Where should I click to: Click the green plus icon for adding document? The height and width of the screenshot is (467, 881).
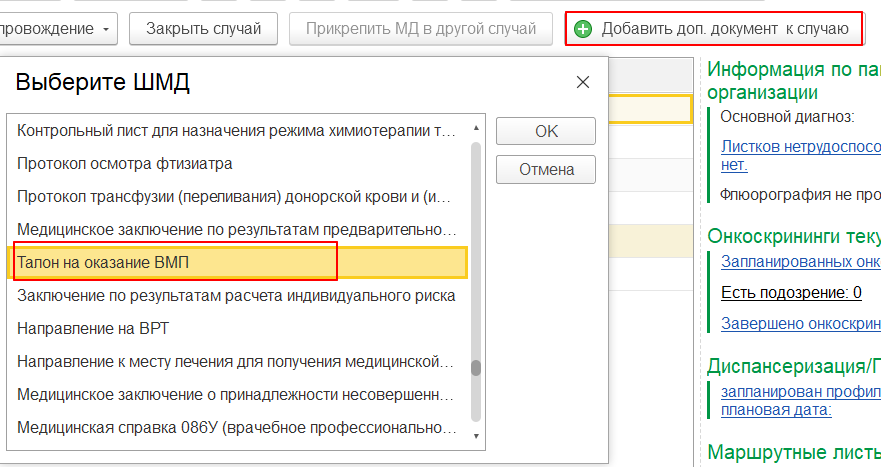click(x=583, y=29)
